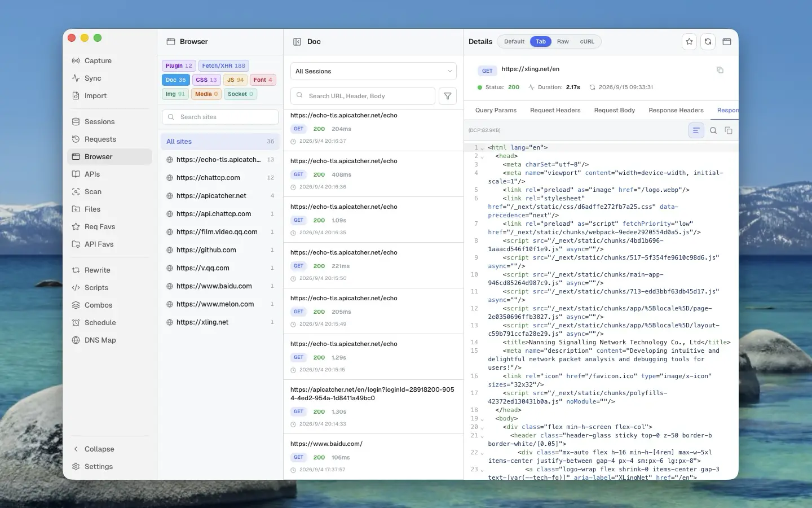The image size is (812, 508).
Task: Open Settings in the sidebar
Action: 109,467
